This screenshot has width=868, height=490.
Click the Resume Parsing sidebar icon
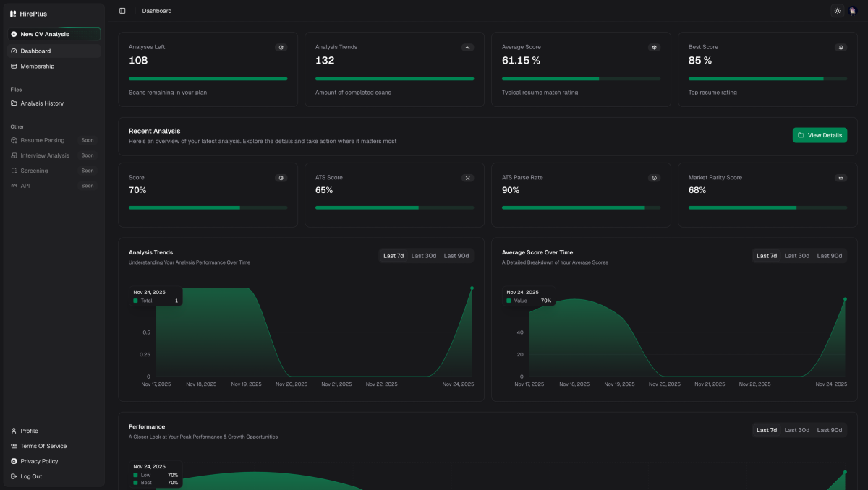(14, 140)
